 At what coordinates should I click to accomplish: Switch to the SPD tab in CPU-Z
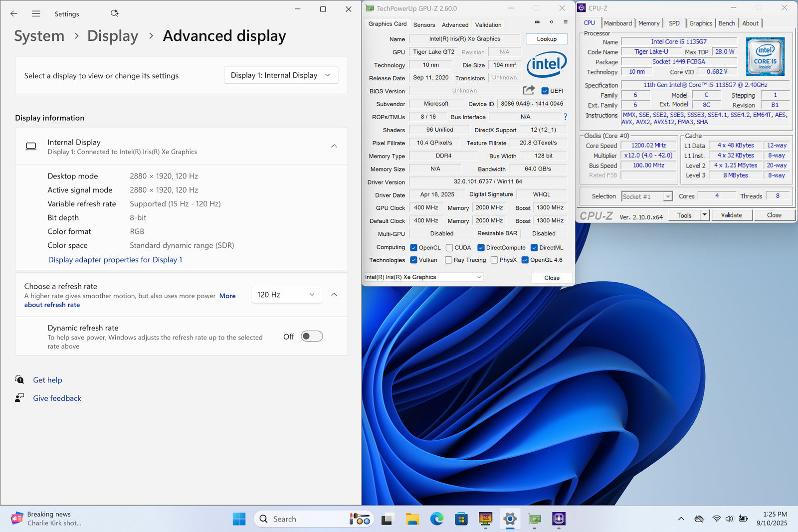(x=674, y=23)
